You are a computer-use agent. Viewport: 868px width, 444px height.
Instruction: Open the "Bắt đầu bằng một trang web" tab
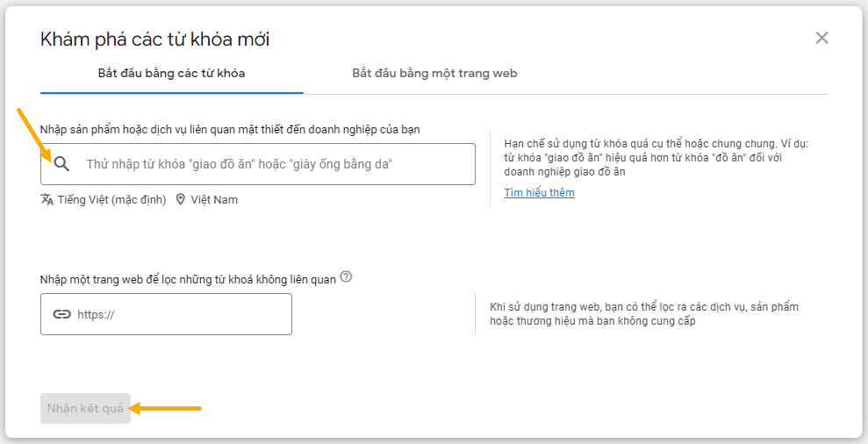coord(434,73)
